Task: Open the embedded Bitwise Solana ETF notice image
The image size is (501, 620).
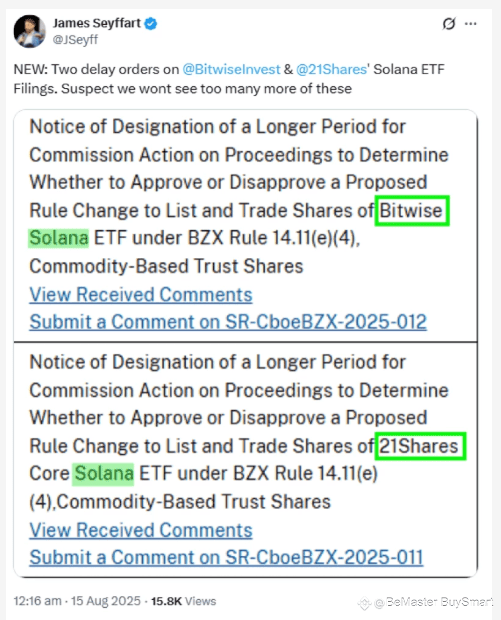Action: tap(245, 225)
